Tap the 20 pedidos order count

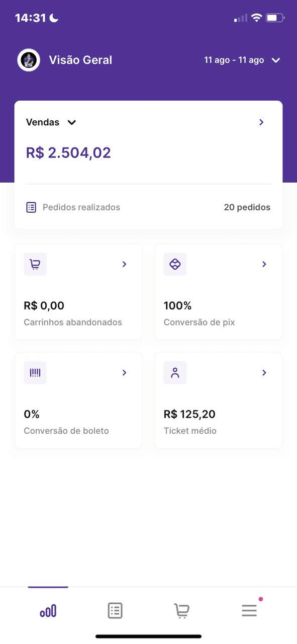[247, 207]
